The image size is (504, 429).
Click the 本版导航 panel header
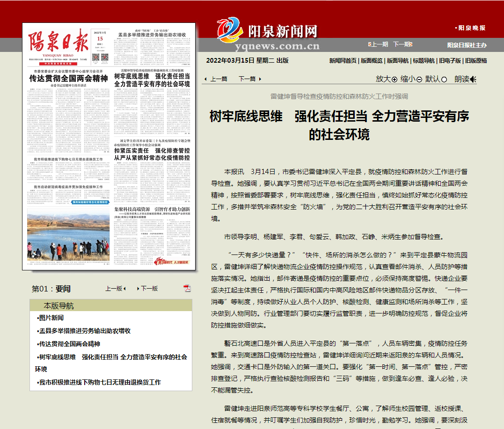[111, 305]
